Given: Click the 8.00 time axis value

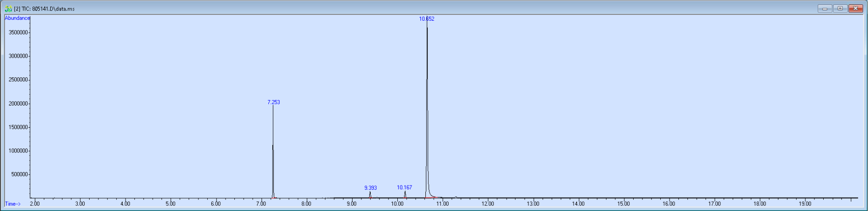Looking at the screenshot, I should [x=306, y=204].
